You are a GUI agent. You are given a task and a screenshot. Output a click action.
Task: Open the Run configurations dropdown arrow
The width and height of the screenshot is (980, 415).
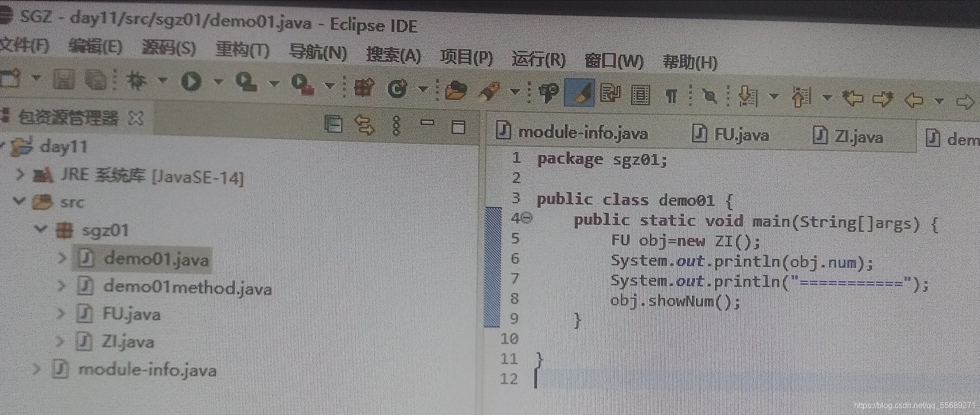[x=218, y=81]
